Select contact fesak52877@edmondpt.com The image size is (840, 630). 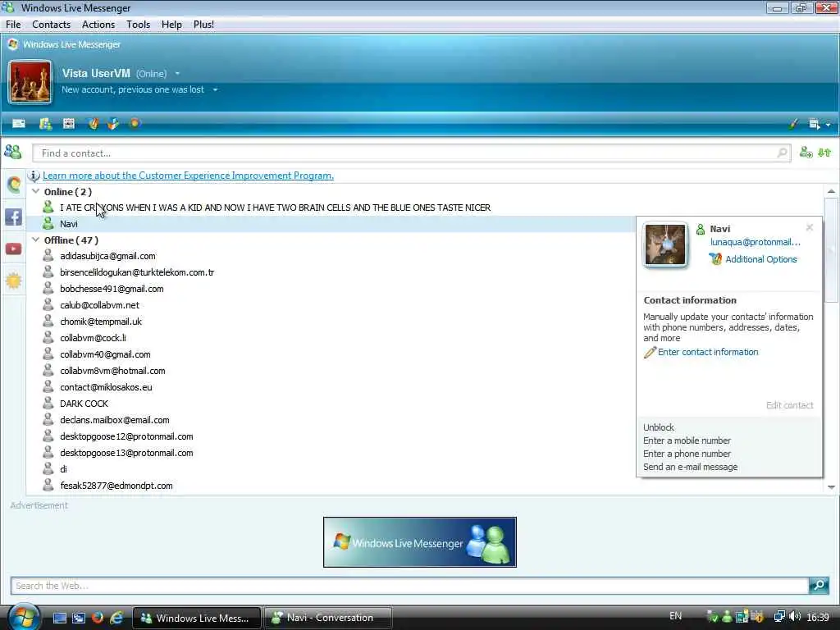(x=116, y=486)
